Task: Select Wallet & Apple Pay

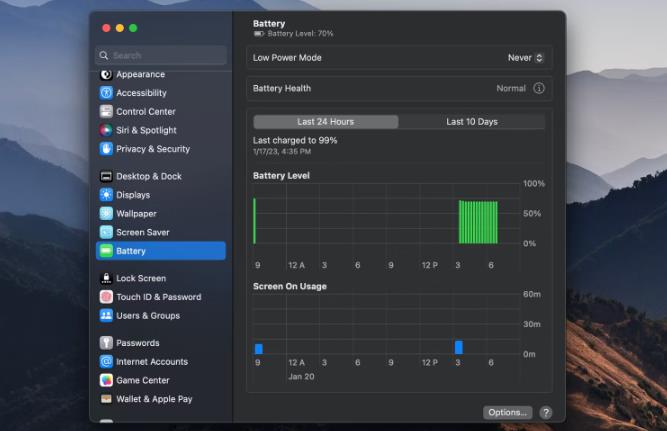Action: point(161,399)
